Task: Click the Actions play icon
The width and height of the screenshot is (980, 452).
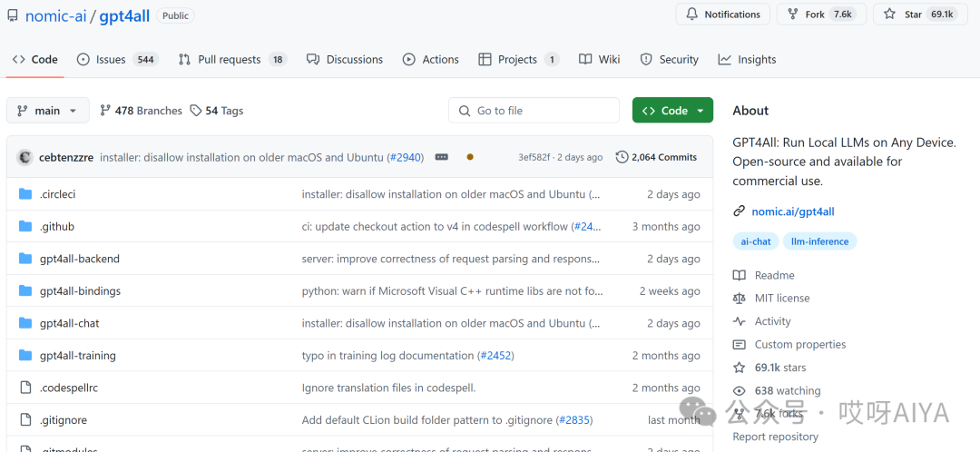Action: 408,59
